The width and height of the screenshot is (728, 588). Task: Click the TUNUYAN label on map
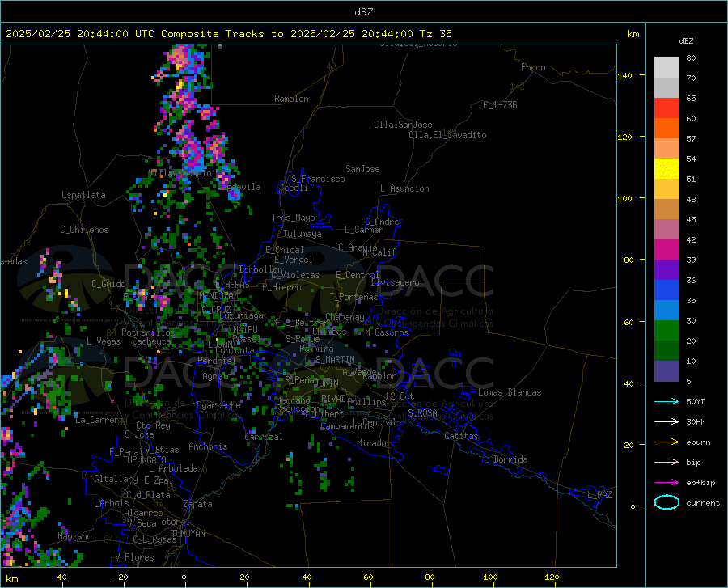coord(188,534)
